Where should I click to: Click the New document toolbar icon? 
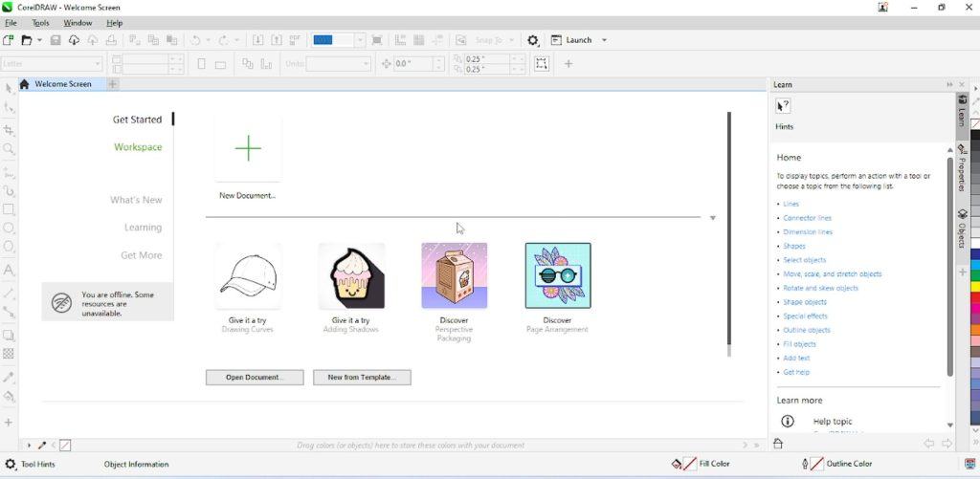click(8, 40)
